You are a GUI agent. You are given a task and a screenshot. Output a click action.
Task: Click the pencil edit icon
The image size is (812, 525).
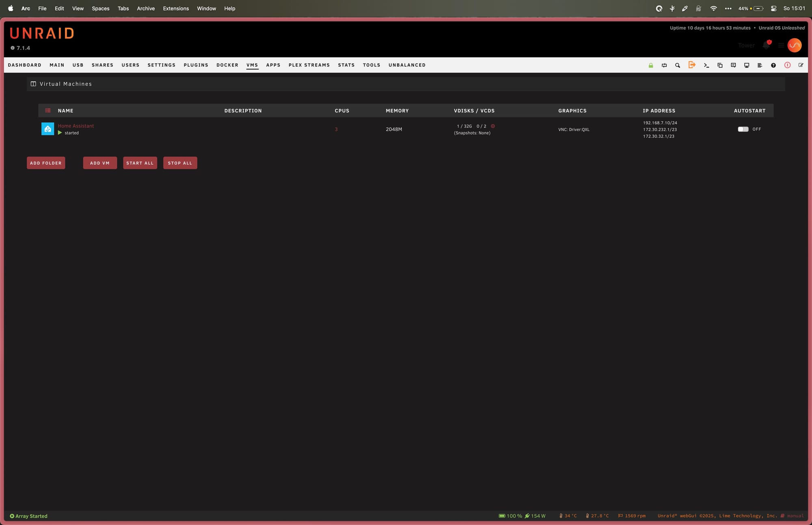(x=801, y=65)
